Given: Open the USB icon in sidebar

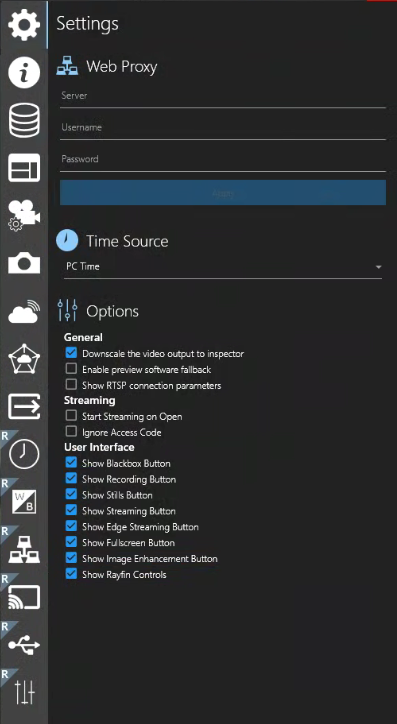Looking at the screenshot, I should click(24, 645).
